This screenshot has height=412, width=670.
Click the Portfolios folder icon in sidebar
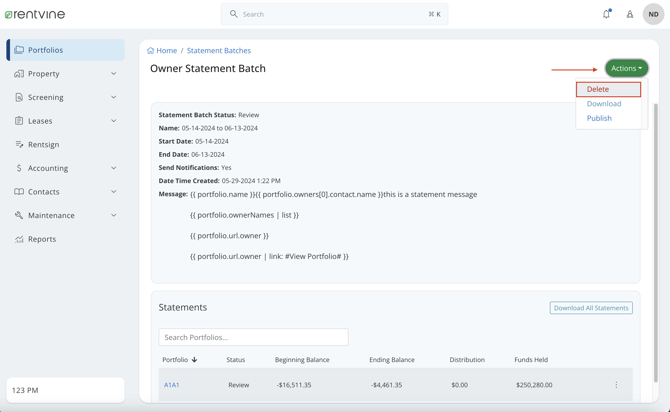(x=19, y=50)
